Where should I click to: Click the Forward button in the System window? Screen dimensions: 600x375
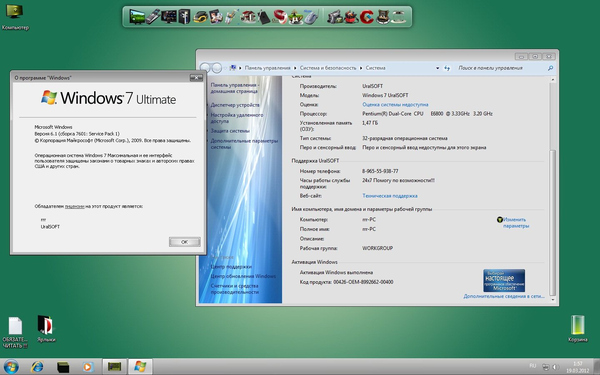coord(217,68)
